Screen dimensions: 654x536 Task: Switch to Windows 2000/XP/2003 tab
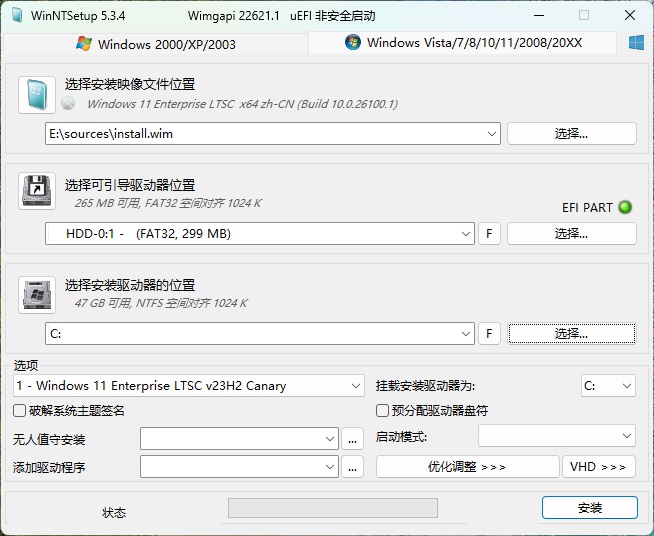click(156, 44)
